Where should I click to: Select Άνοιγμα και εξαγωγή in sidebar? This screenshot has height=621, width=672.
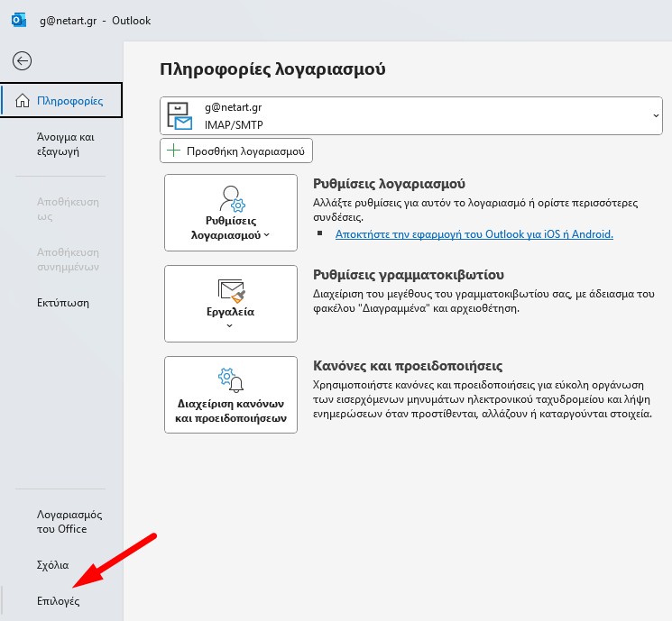[x=64, y=144]
